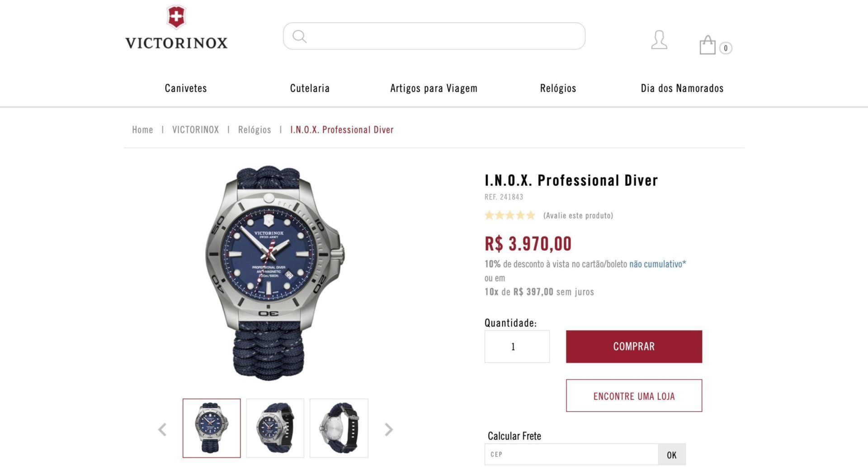Click the star rating icons
This screenshot has height=473, width=868.
point(510,215)
